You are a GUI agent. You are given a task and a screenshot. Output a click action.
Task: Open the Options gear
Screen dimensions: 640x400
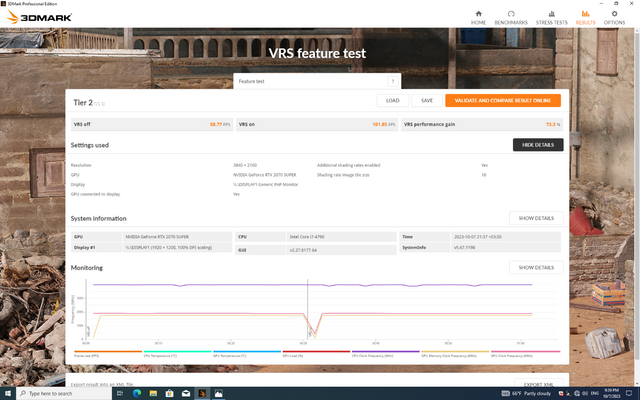(x=614, y=16)
